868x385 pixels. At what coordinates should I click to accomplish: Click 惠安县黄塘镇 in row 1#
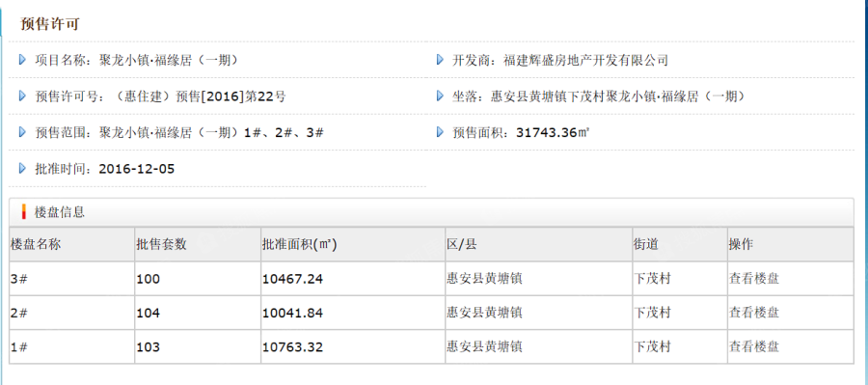(x=484, y=346)
